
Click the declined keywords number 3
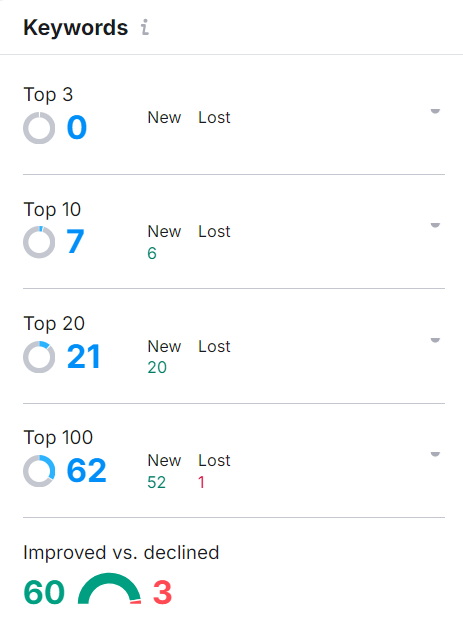pyautogui.click(x=162, y=592)
